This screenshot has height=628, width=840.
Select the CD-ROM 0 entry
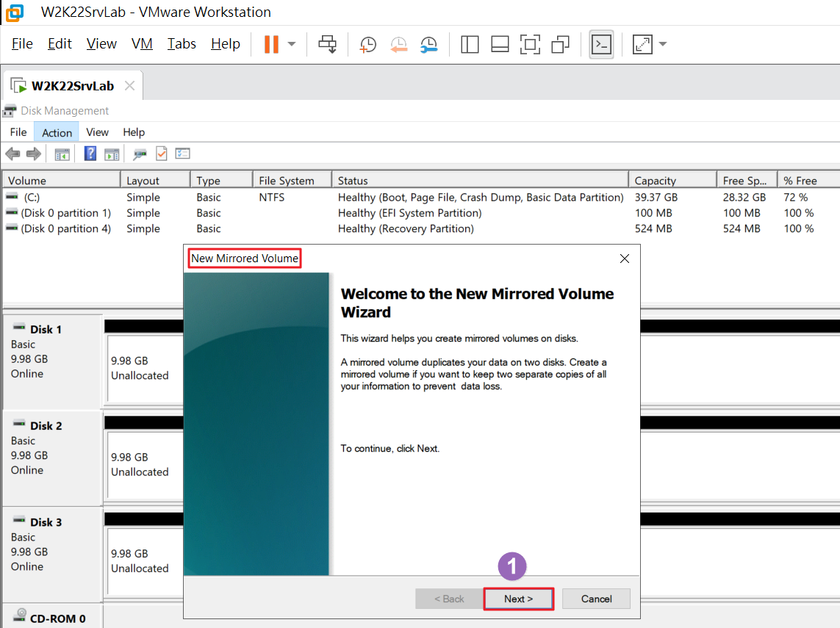coord(52,617)
